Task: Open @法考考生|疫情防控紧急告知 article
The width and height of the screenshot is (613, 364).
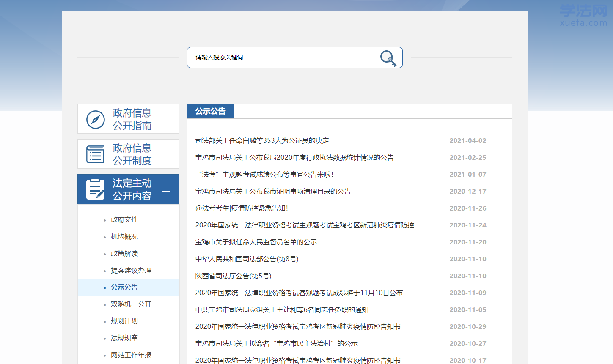Action: (242, 208)
